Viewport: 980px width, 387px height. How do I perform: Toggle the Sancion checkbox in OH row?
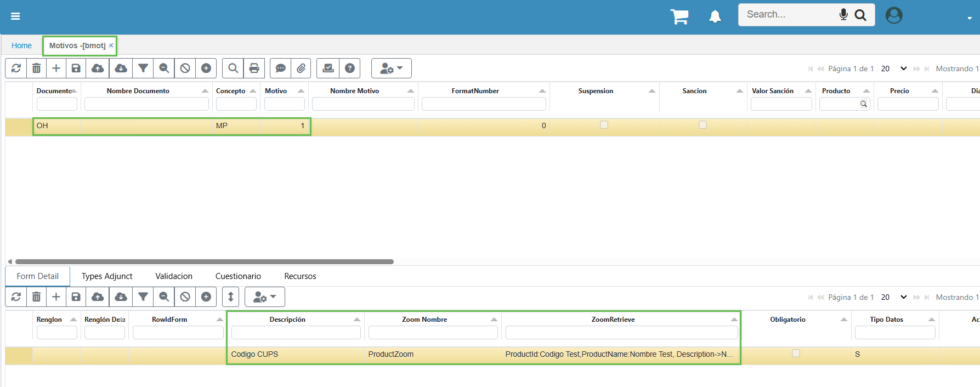pyautogui.click(x=703, y=125)
